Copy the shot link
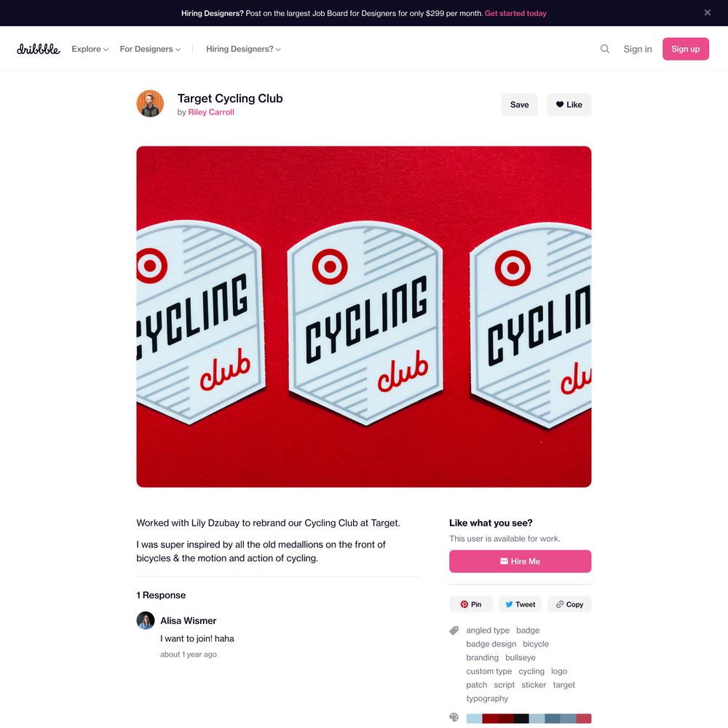 [569, 604]
